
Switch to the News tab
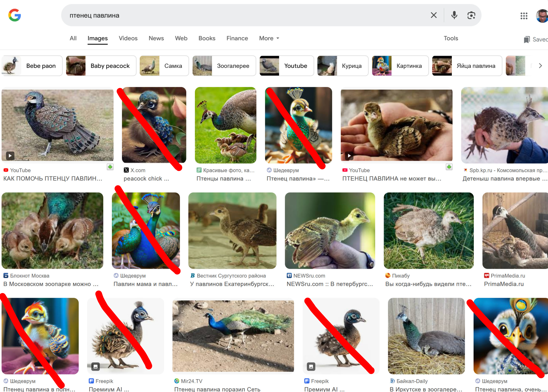click(x=156, y=38)
